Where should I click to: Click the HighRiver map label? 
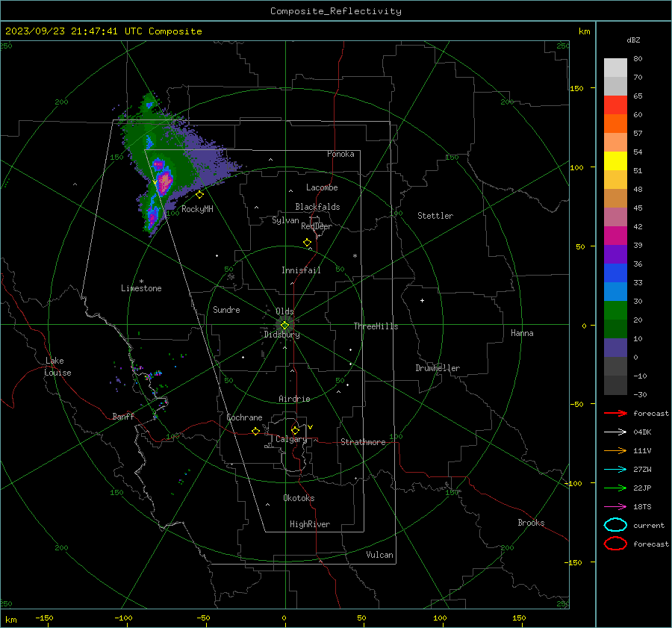310,524
